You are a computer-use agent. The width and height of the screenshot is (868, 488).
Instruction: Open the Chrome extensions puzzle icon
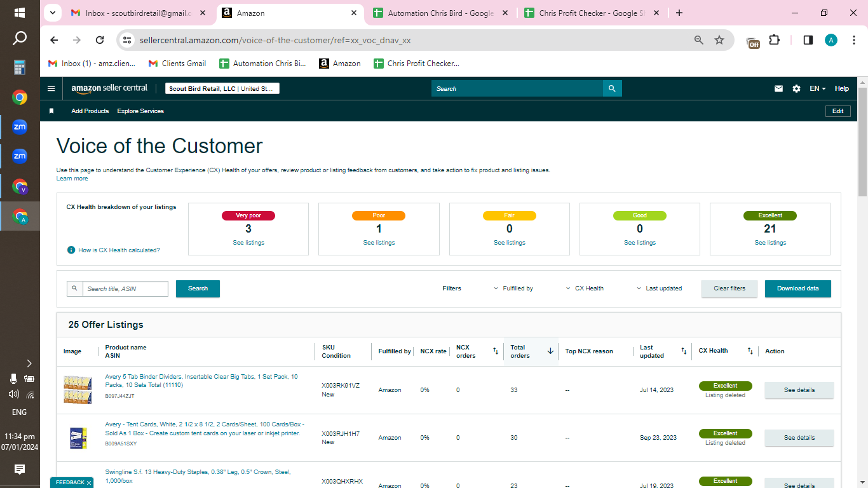pyautogui.click(x=774, y=40)
